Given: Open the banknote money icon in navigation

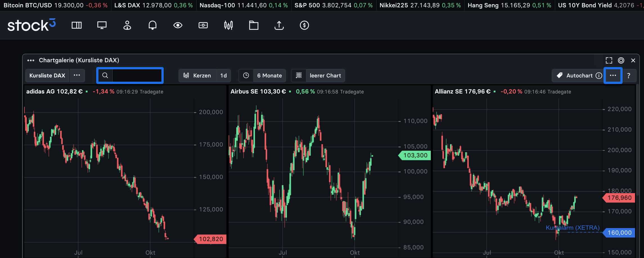Looking at the screenshot, I should (203, 25).
